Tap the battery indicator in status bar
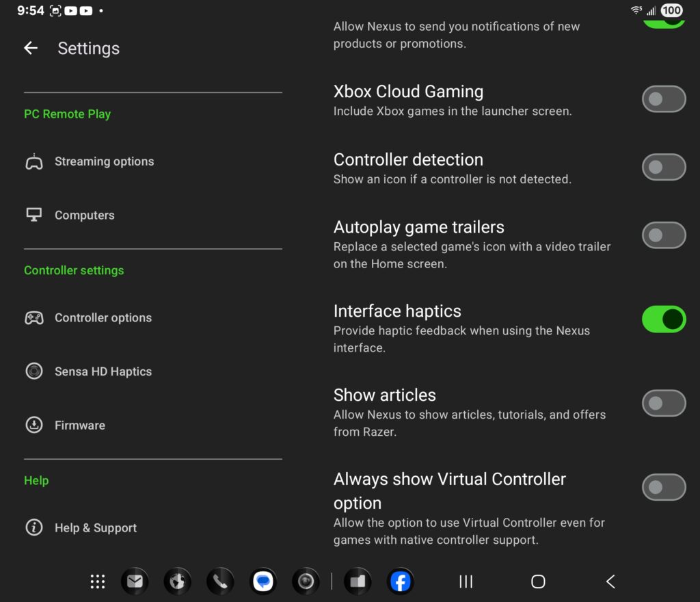Screen dimensions: 700x602 pyautogui.click(x=672, y=10)
